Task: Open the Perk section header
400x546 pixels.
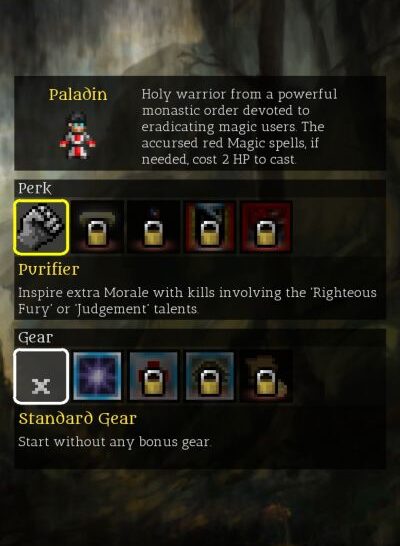Action: pos(35,188)
